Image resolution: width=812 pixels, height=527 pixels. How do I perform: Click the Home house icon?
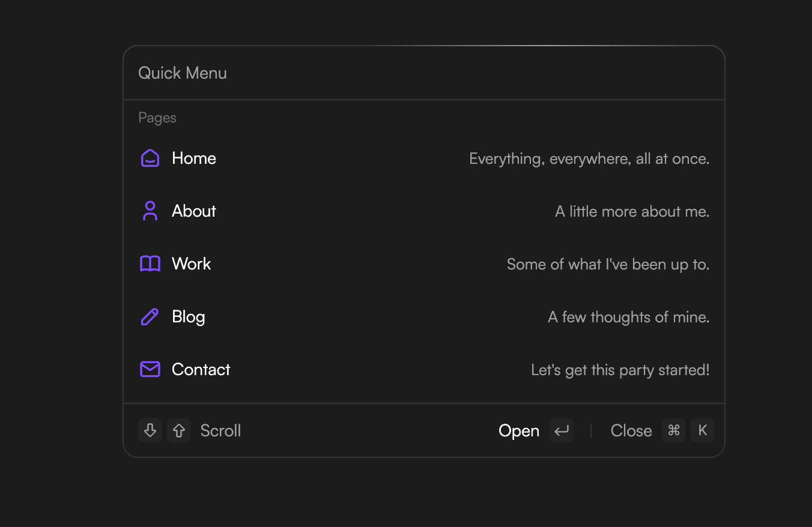(150, 158)
